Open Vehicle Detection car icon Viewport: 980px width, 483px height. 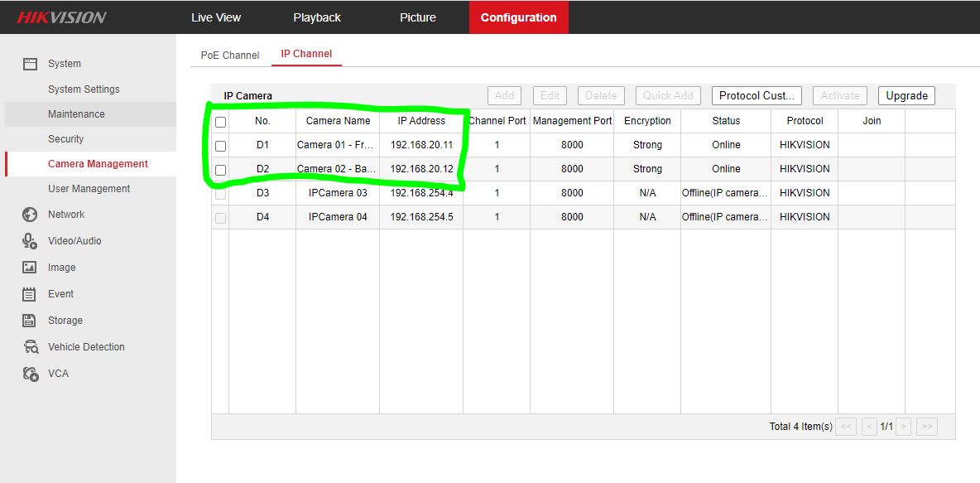[30, 347]
